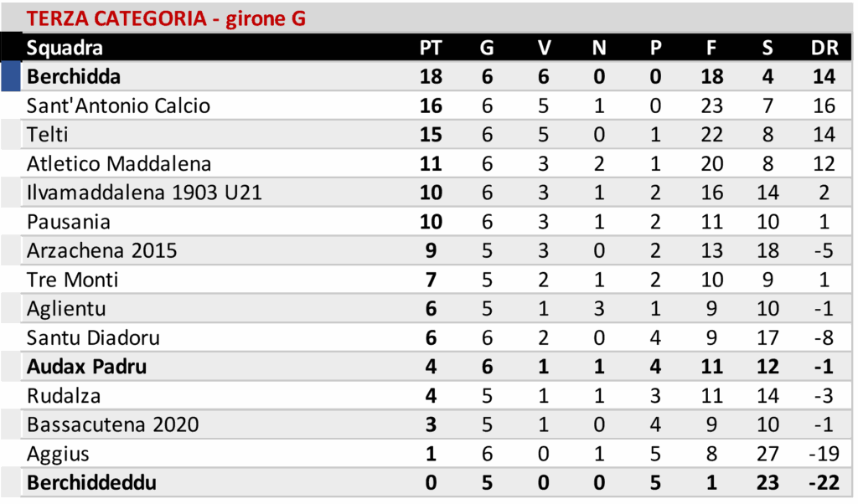
Task: Click the PT column header
Action: (431, 48)
